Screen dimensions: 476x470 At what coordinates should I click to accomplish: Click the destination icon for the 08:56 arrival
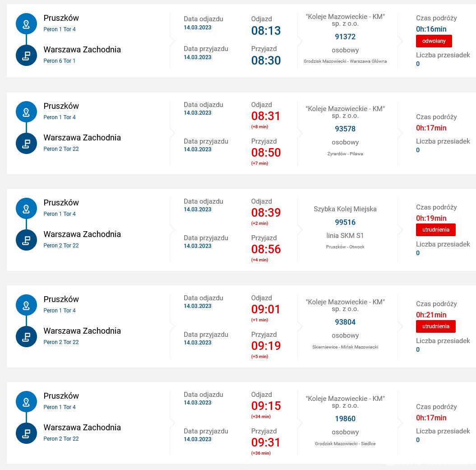27,240
